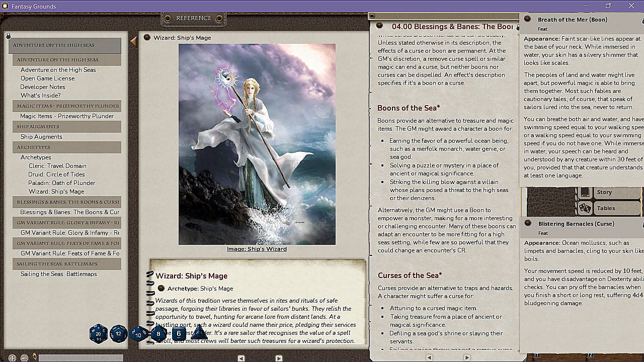Click the Ship's Wizard artwork image
This screenshot has height=362, width=644.
point(257,144)
